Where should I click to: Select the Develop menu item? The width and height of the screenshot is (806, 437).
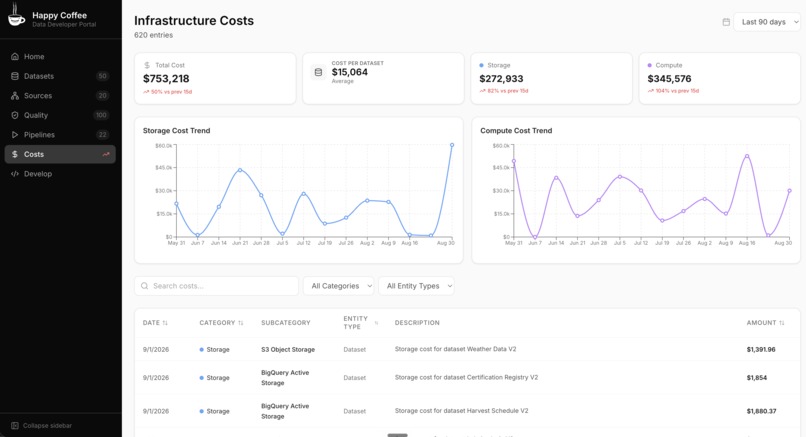pos(60,174)
